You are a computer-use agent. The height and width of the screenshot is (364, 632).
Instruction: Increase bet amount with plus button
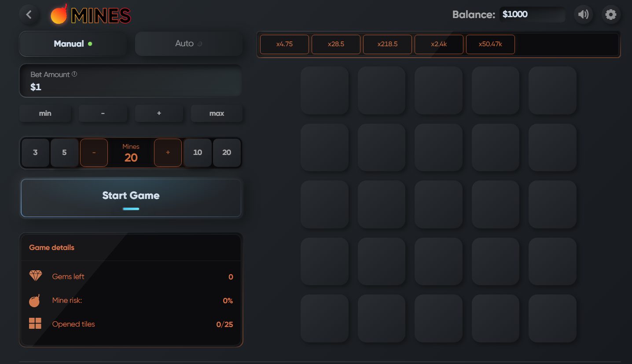pos(159,113)
